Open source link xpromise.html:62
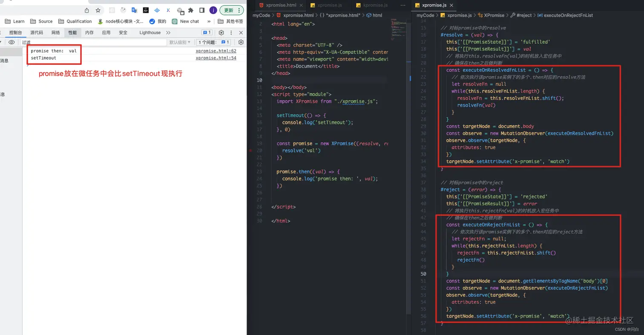The height and width of the screenshot is (335, 644). 216,51
